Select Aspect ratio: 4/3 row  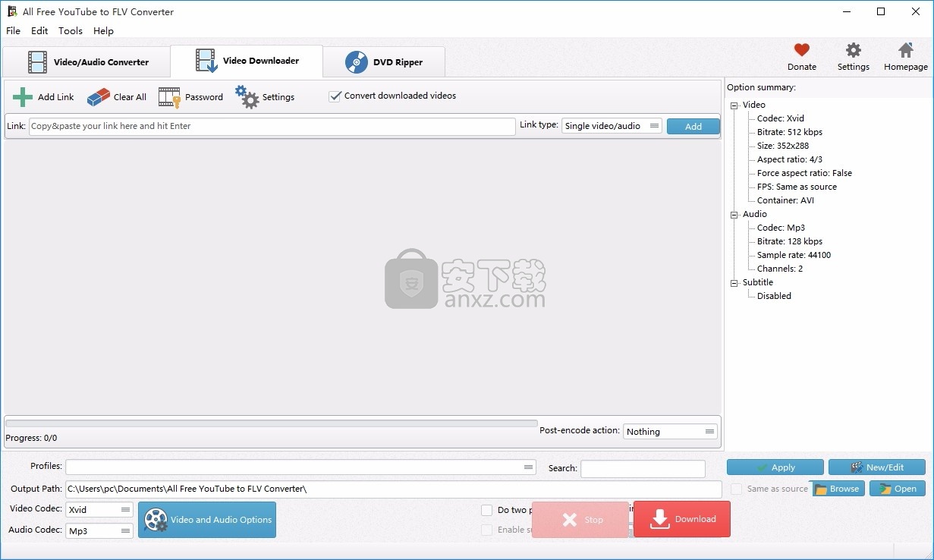click(x=790, y=159)
